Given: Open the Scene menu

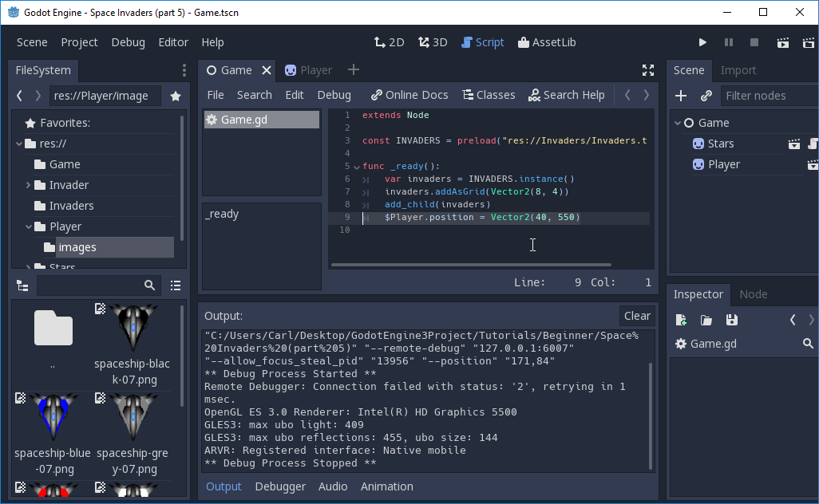Looking at the screenshot, I should pos(32,42).
